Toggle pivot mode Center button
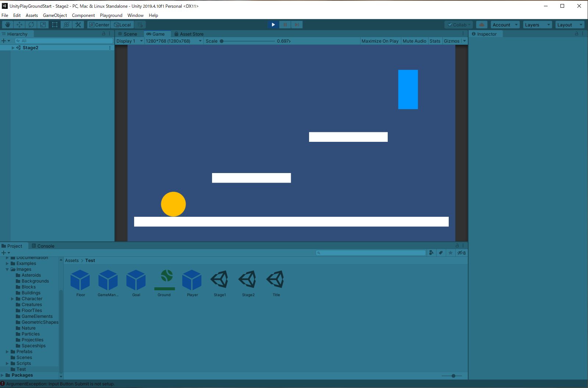Image resolution: width=588 pixels, height=388 pixels. point(99,25)
